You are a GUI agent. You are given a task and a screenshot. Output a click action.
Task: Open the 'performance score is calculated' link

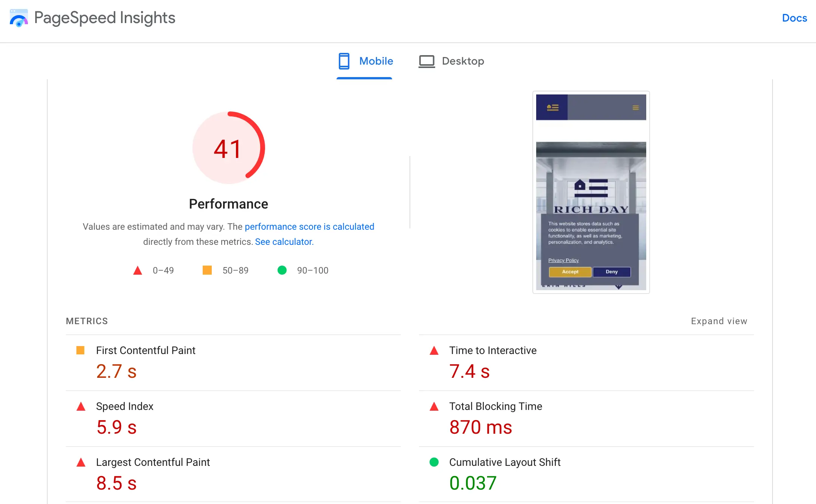[x=309, y=227]
